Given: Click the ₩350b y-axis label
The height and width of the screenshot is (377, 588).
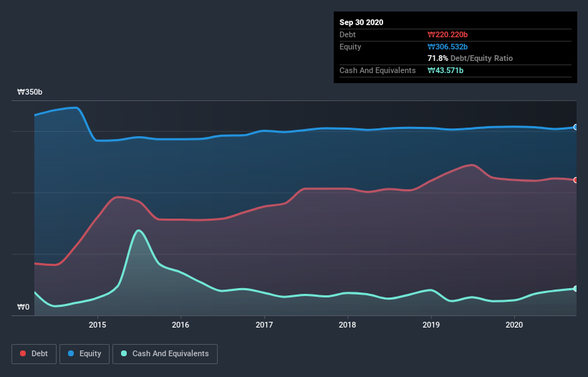Looking at the screenshot, I should (29, 92).
